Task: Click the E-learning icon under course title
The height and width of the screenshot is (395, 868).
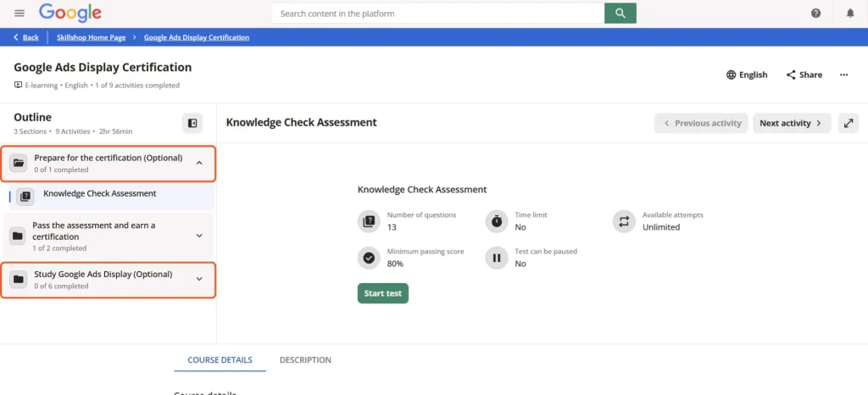Action: pyautogui.click(x=19, y=86)
